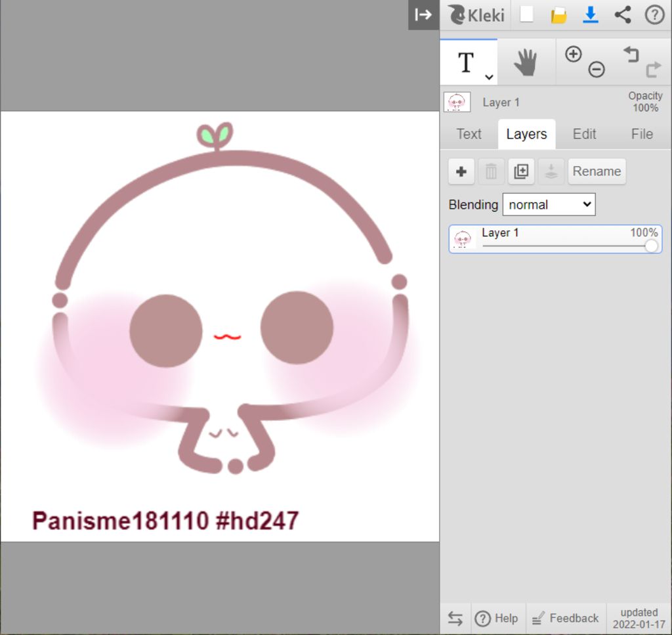Image resolution: width=672 pixels, height=635 pixels.
Task: Zoom in on the canvas
Action: click(574, 55)
